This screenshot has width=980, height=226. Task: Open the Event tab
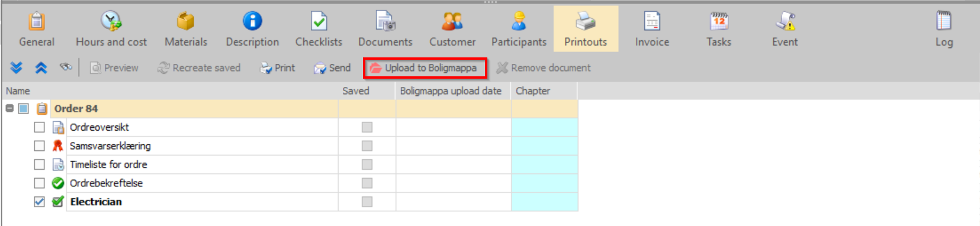pos(785,29)
